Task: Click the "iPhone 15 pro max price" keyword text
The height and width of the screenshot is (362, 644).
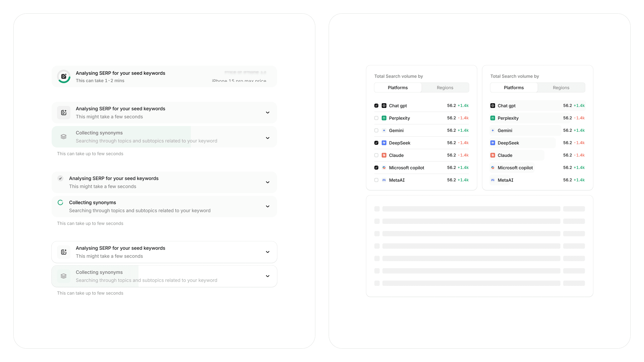Action: pyautogui.click(x=239, y=81)
